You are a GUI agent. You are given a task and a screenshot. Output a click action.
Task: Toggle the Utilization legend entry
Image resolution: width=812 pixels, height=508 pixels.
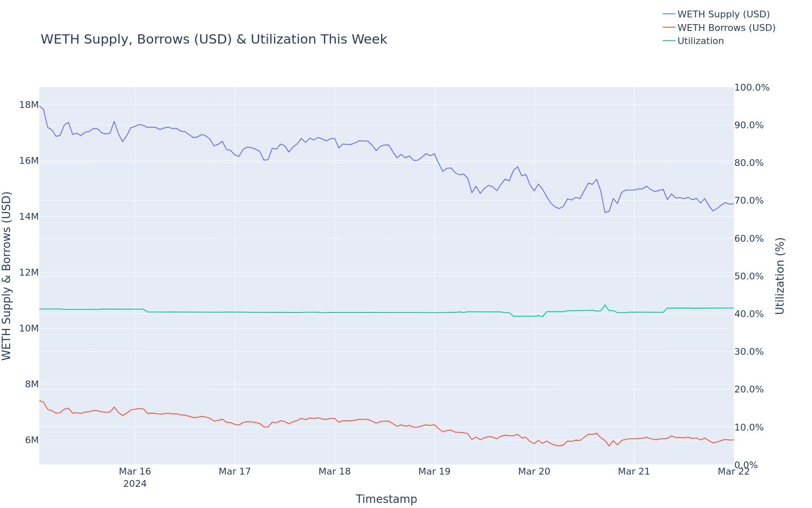tap(700, 41)
